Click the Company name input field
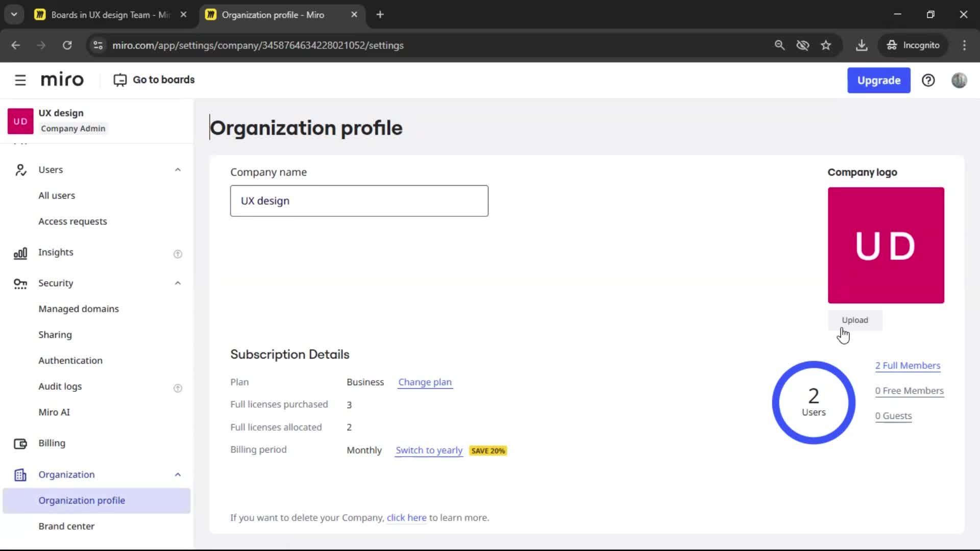 pyautogui.click(x=359, y=201)
